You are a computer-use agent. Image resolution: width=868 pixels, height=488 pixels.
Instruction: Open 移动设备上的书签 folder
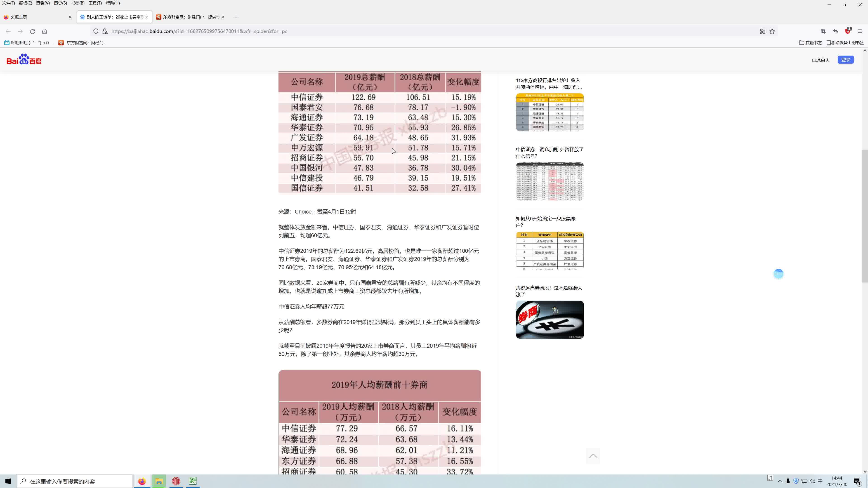point(845,43)
